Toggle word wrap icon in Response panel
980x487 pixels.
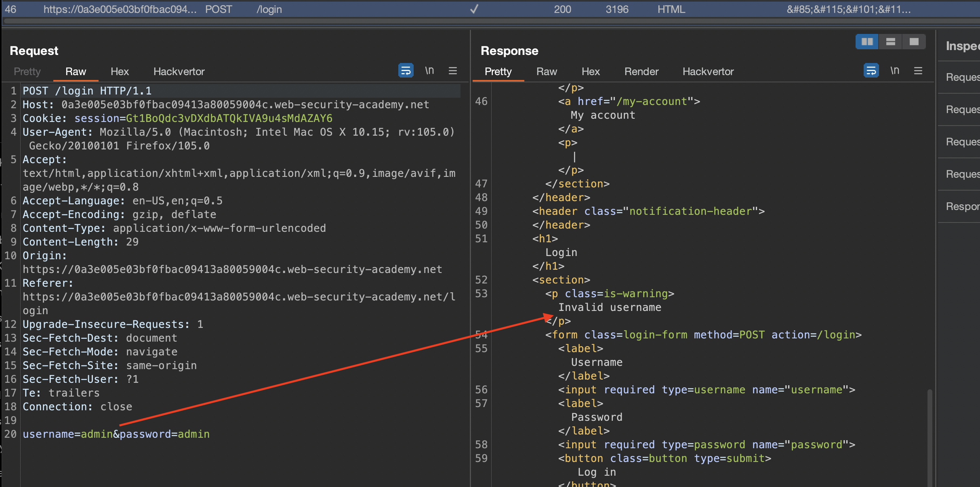pyautogui.click(x=871, y=71)
